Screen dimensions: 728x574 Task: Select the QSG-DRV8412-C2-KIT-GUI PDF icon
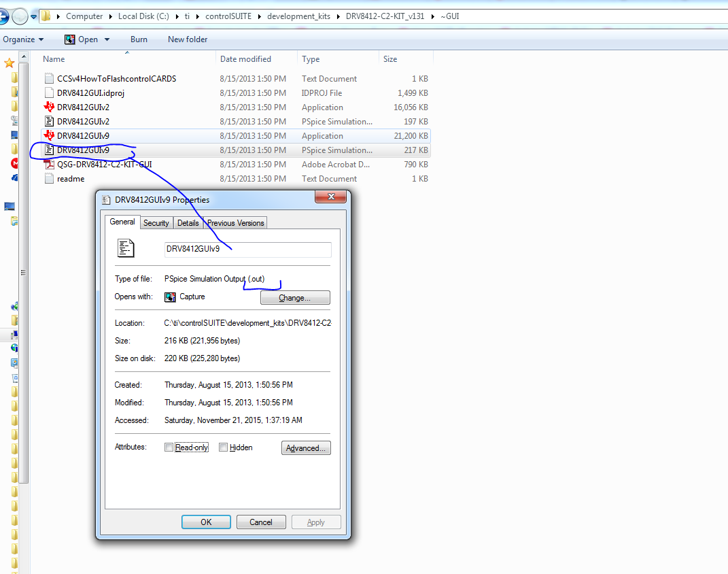(x=49, y=165)
